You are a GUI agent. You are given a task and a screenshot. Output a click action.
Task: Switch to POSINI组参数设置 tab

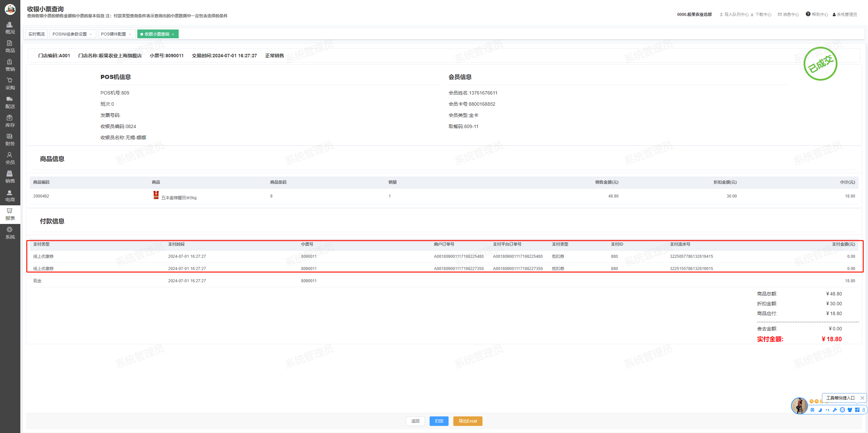[70, 34]
